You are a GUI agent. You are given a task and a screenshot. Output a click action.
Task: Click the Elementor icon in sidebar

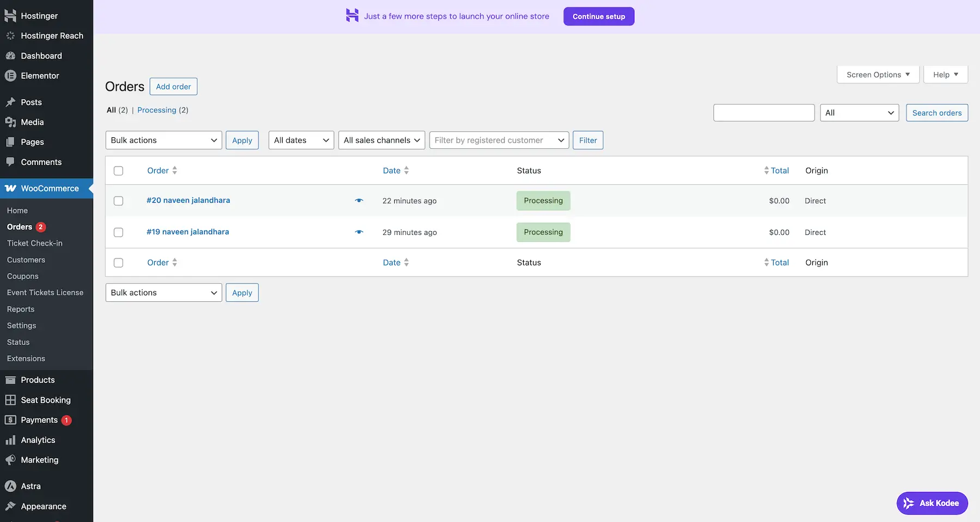[x=10, y=76]
